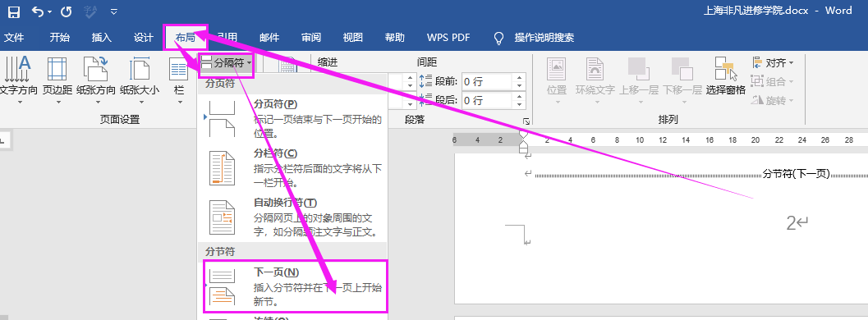Open 纸张大小 paper size menu
This screenshot has height=320, width=868.
[139, 80]
